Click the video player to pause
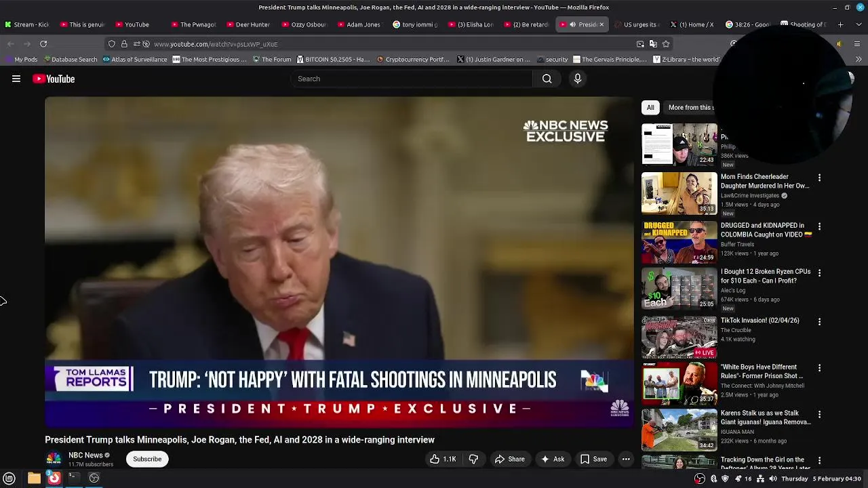Viewport: 868px width, 488px height. pos(339,262)
